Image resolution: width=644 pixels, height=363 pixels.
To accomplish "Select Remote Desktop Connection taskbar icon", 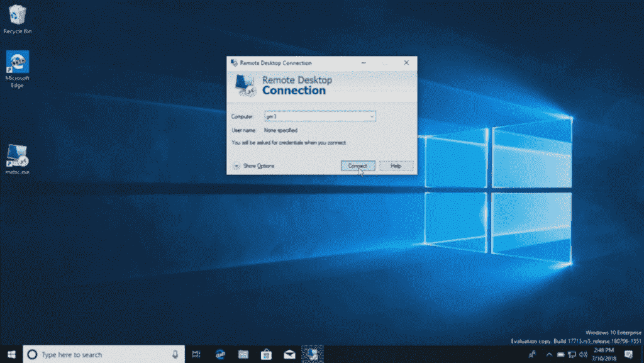I will [x=313, y=354].
